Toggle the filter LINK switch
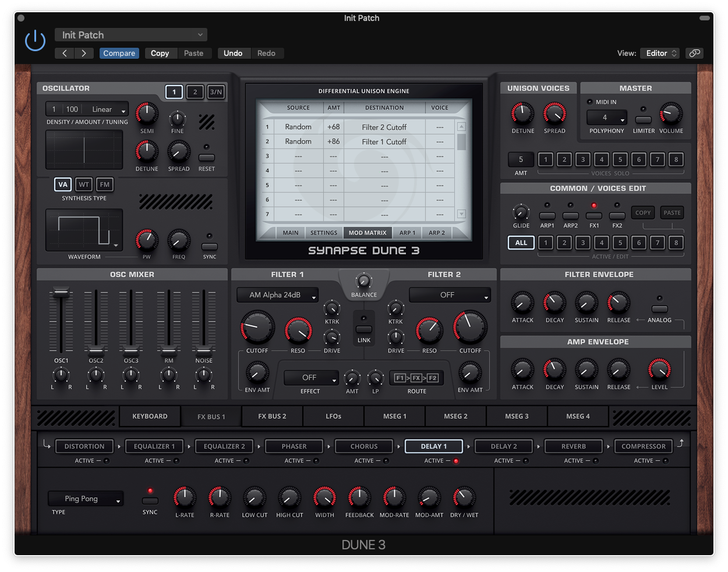The width and height of the screenshot is (728, 572). [363, 329]
